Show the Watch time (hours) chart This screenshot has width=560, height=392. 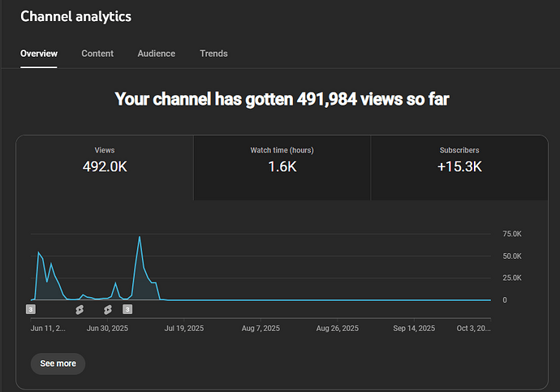pyautogui.click(x=282, y=160)
